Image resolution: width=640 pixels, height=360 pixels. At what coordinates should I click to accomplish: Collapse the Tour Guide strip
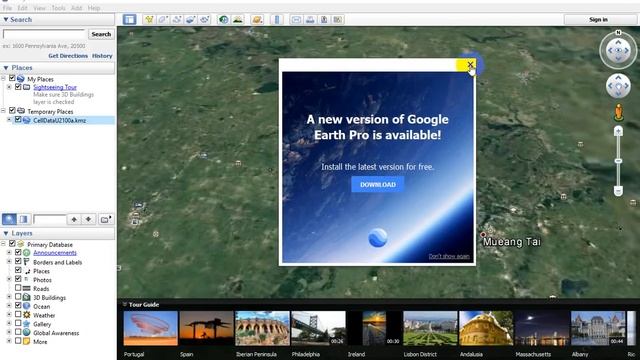pos(125,304)
